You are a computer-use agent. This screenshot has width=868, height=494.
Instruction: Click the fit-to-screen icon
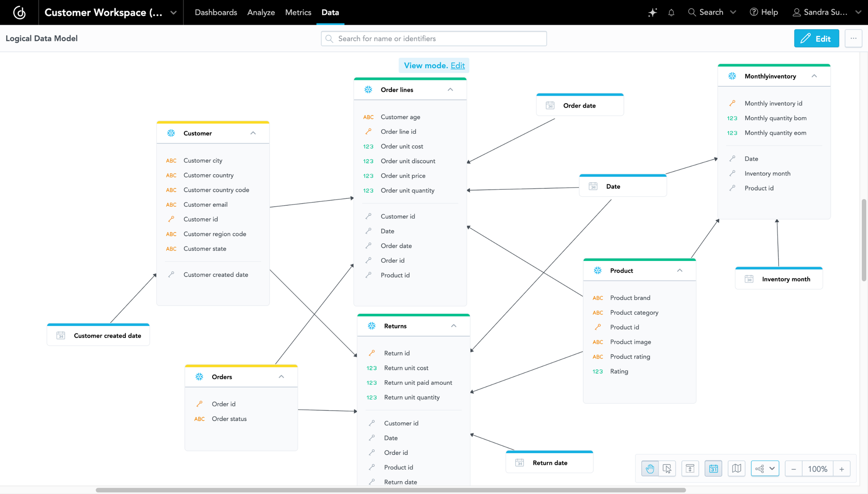(690, 468)
